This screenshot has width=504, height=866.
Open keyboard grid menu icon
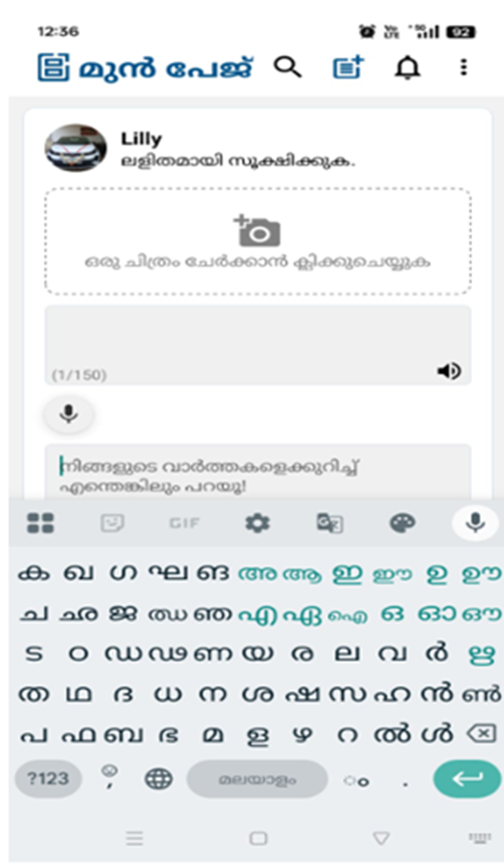coord(41,523)
